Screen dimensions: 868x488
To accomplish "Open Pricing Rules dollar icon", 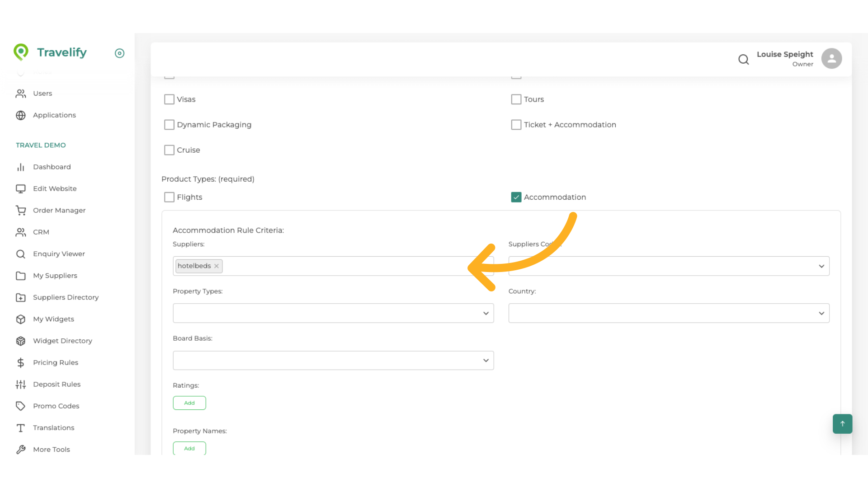I will (21, 362).
